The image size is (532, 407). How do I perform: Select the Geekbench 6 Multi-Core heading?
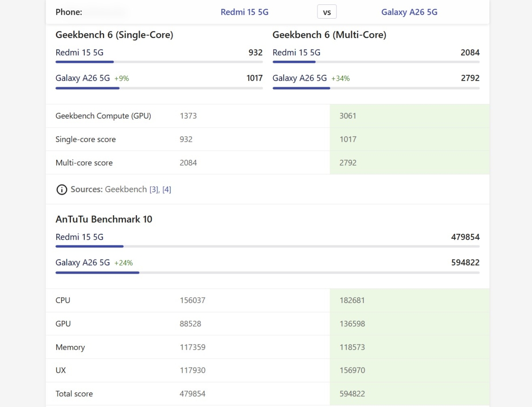pyautogui.click(x=329, y=35)
